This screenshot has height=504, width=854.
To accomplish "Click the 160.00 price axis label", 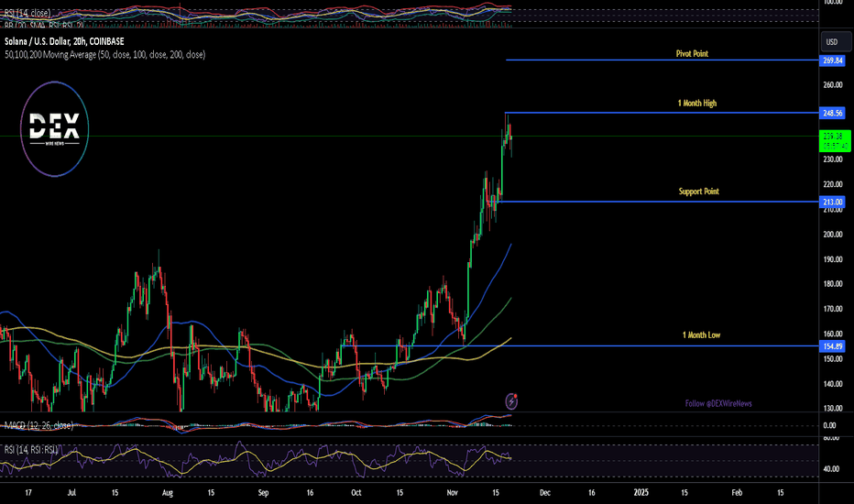I will [833, 334].
